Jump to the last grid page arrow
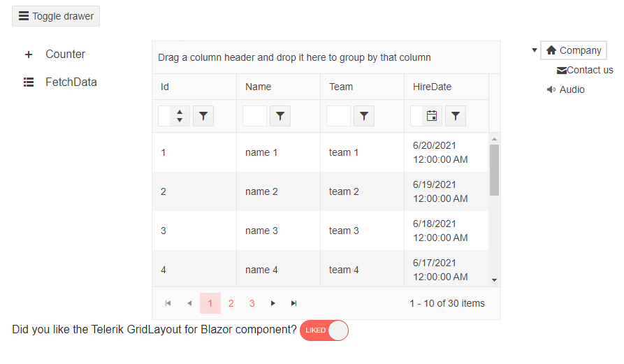The height and width of the screenshot is (364, 624). (x=293, y=303)
